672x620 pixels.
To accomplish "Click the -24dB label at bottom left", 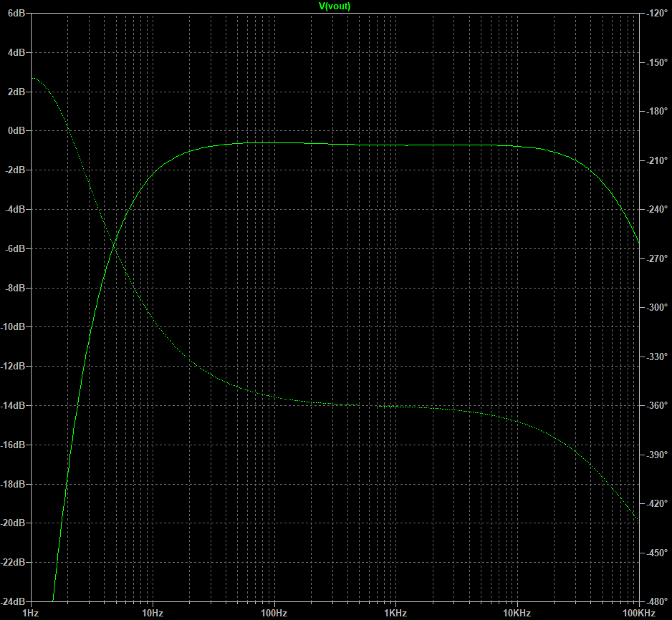I will (x=13, y=601).
